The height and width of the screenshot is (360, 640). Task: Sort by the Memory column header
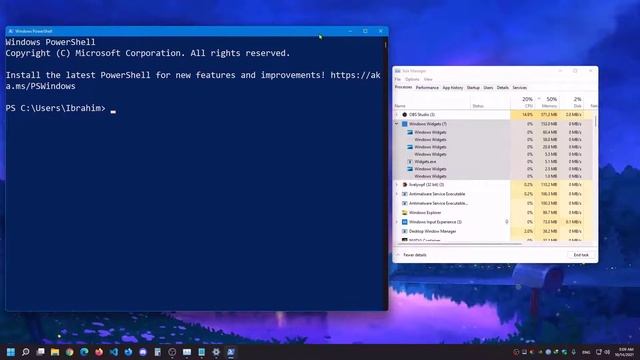pos(547,102)
